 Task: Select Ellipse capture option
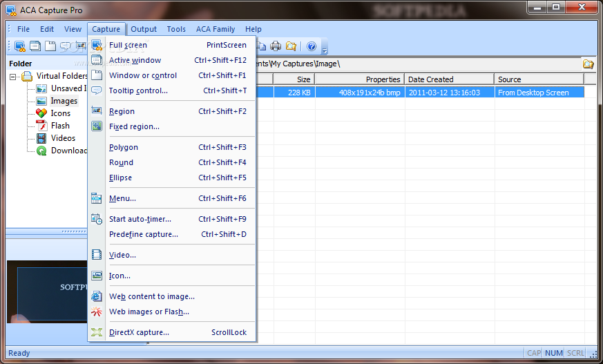(x=172, y=178)
